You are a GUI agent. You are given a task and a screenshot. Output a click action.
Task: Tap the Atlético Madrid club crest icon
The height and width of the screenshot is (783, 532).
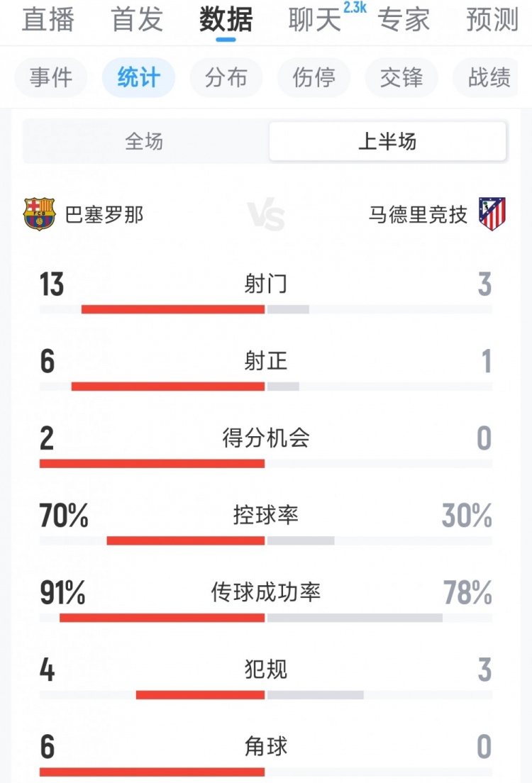(x=492, y=214)
